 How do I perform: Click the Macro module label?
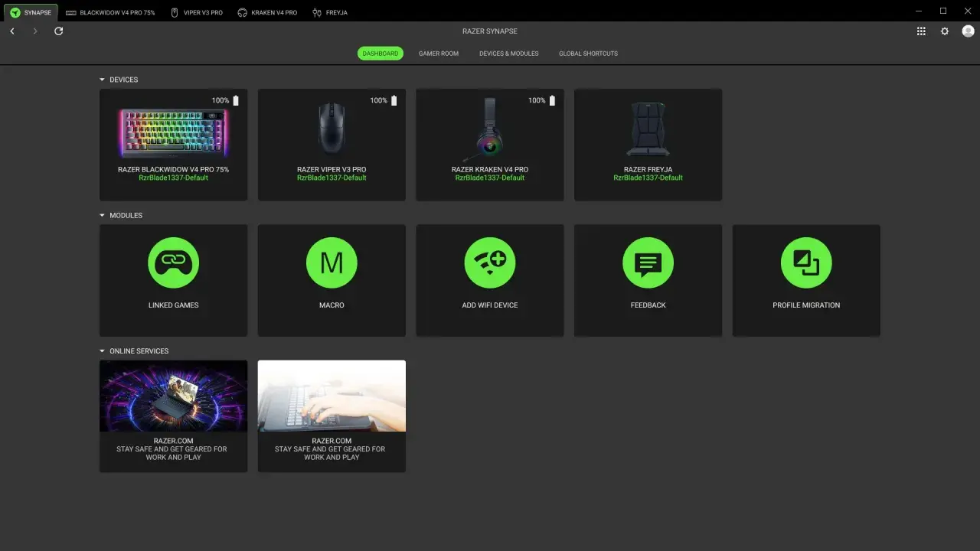point(332,305)
